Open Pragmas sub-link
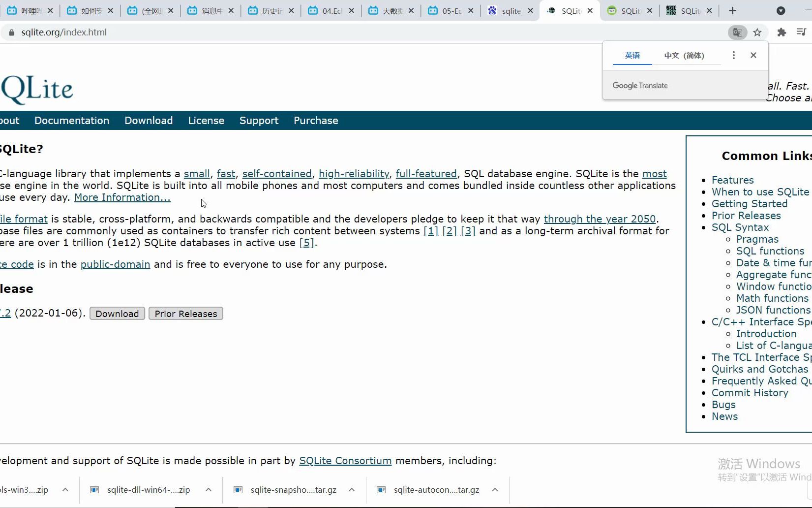This screenshot has height=508, width=812. click(757, 239)
